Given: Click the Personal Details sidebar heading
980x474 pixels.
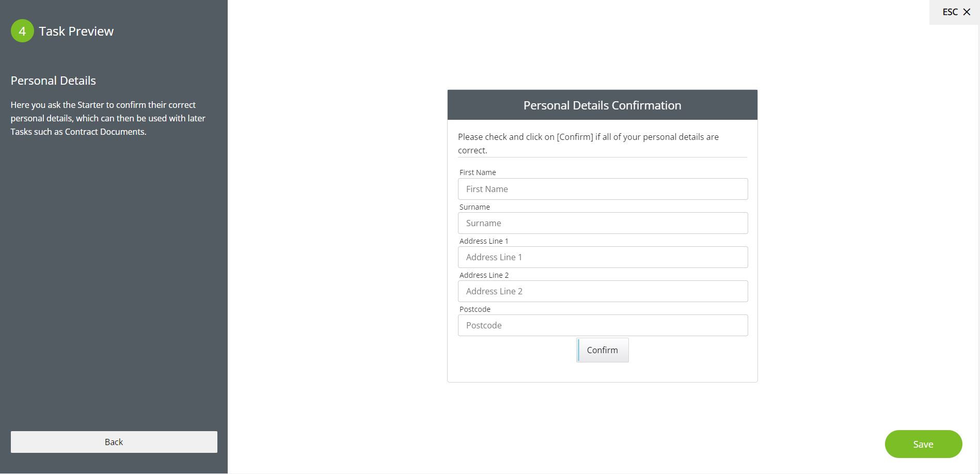Looking at the screenshot, I should pos(53,81).
